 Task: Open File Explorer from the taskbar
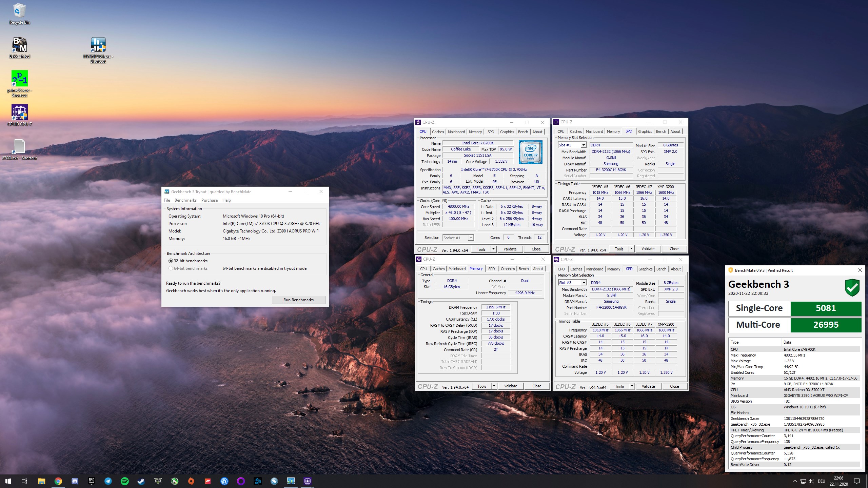coord(41,481)
